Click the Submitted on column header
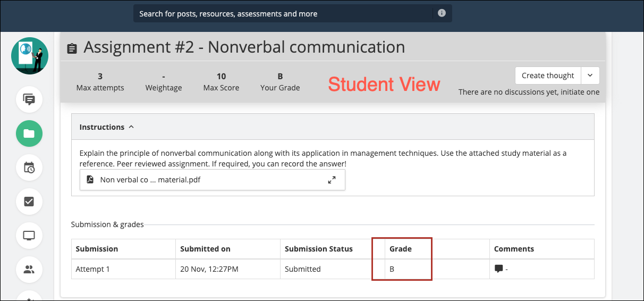Viewport: 644px width, 301px height. coord(205,249)
